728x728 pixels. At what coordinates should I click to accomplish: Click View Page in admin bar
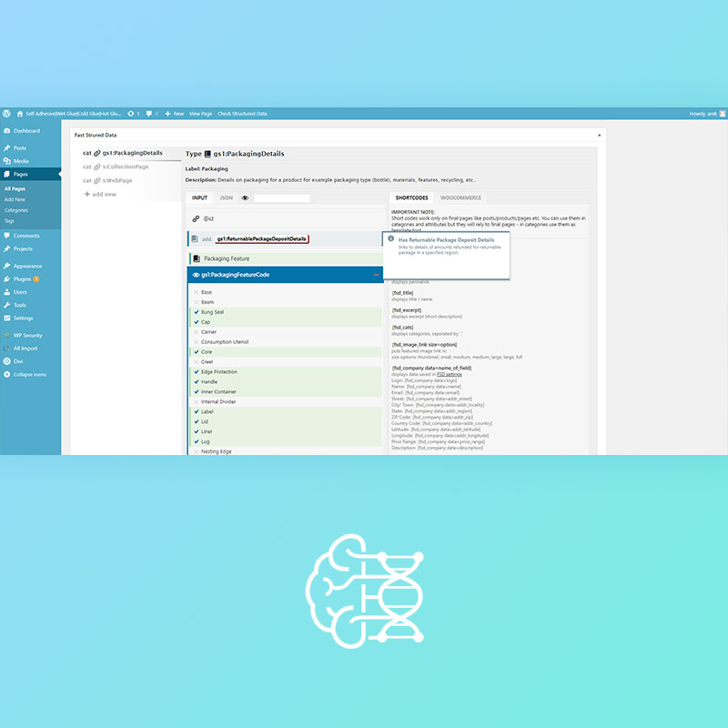click(x=200, y=113)
